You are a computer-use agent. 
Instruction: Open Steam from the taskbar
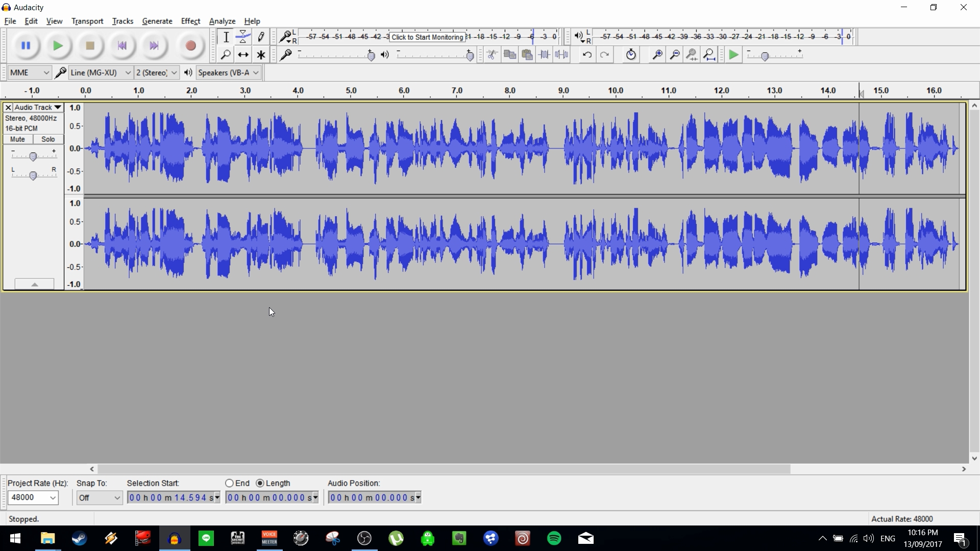pyautogui.click(x=79, y=538)
